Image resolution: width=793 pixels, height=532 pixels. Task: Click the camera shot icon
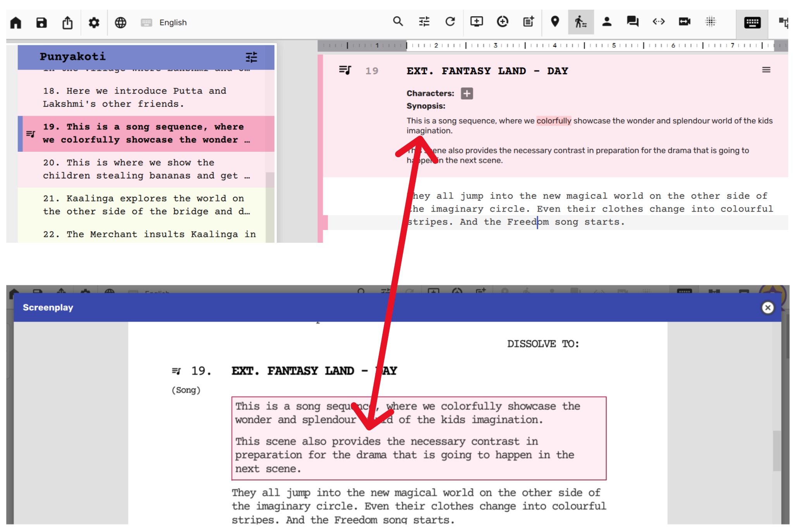pos(685,21)
